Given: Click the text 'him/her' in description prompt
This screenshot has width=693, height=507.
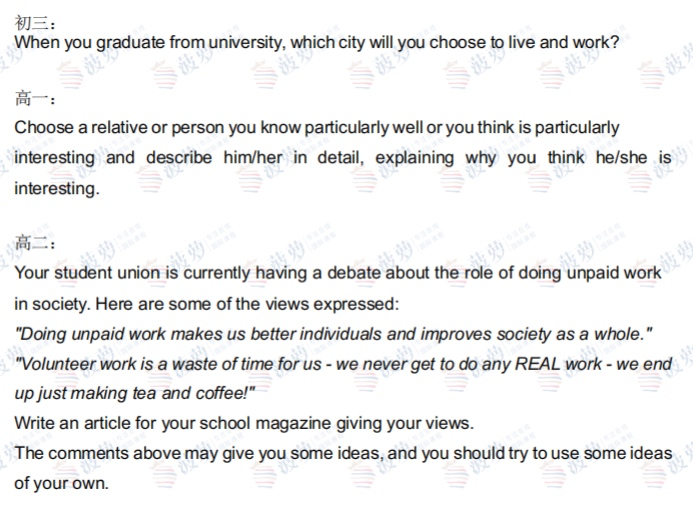Looking at the screenshot, I should pyautogui.click(x=253, y=157).
